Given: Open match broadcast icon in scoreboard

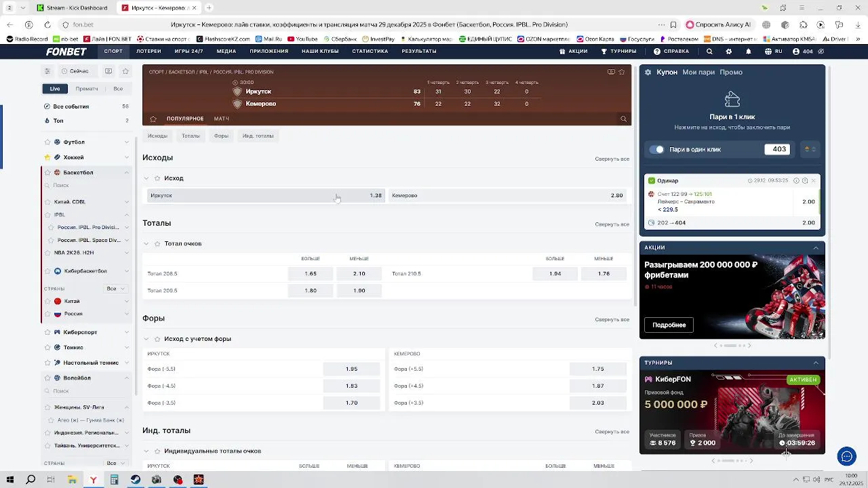Looking at the screenshot, I should (611, 72).
